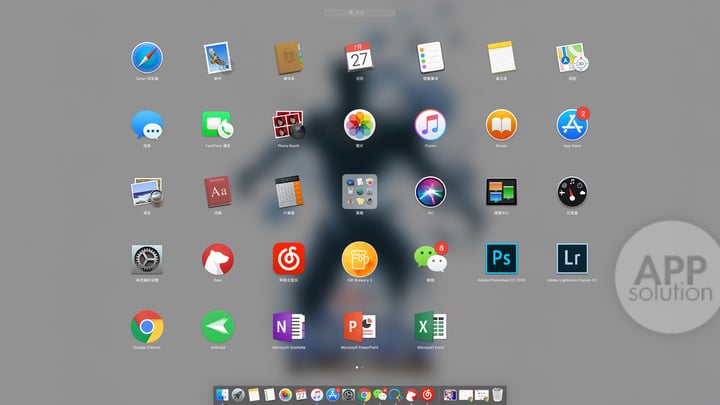Open iTunes in the Launchpad grid

pos(430,125)
